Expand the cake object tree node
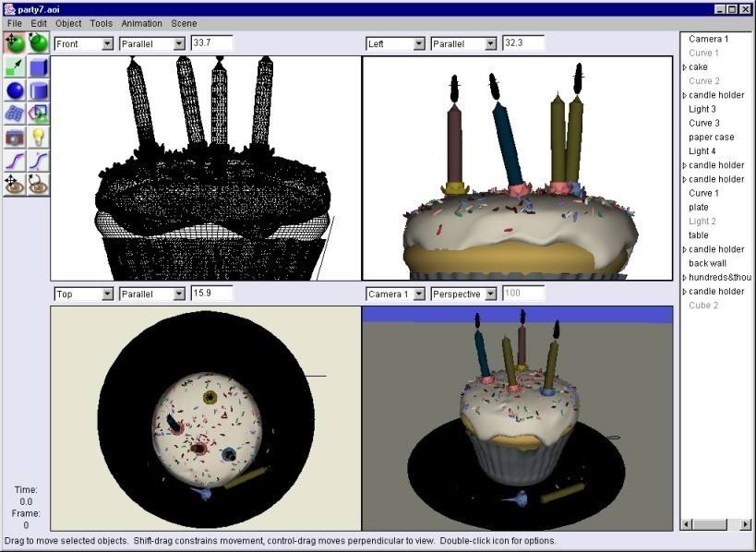This screenshot has width=756, height=552. [685, 67]
